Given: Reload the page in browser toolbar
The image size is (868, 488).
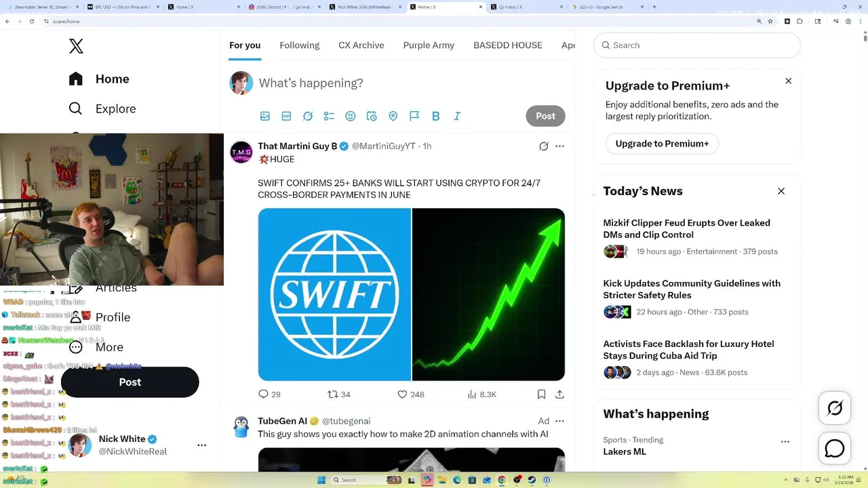Looking at the screenshot, I should [x=31, y=21].
